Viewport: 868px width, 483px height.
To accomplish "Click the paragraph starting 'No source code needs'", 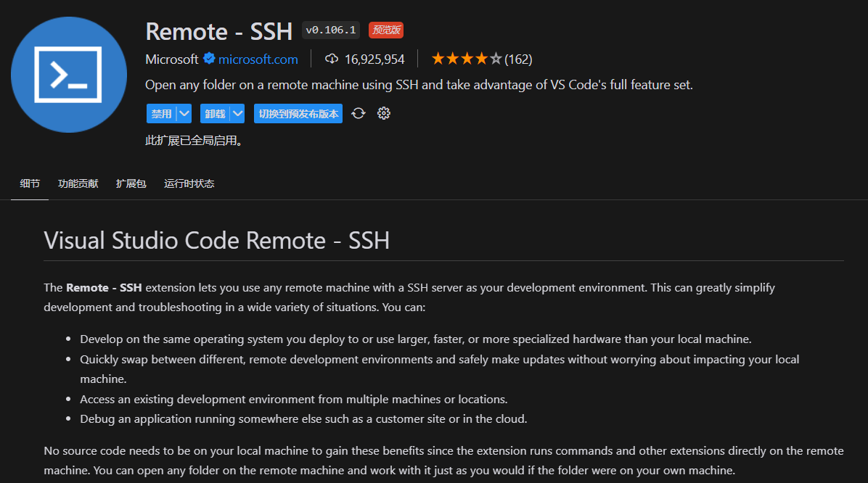I will coord(443,461).
